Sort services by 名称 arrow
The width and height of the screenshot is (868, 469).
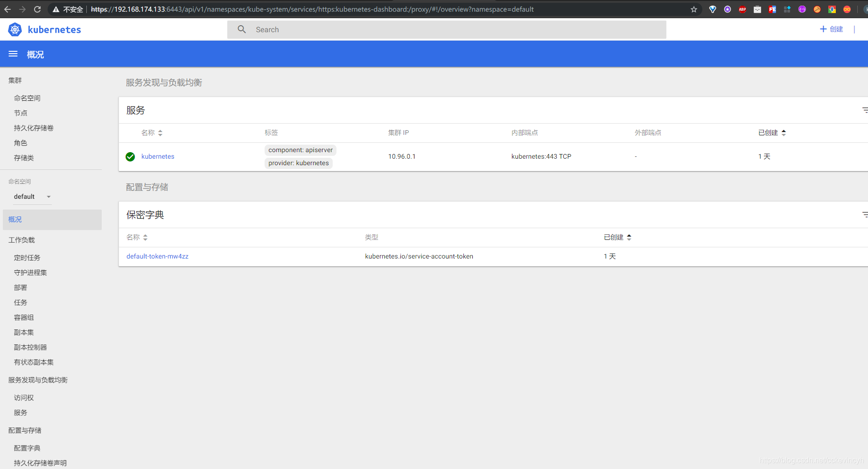click(160, 133)
